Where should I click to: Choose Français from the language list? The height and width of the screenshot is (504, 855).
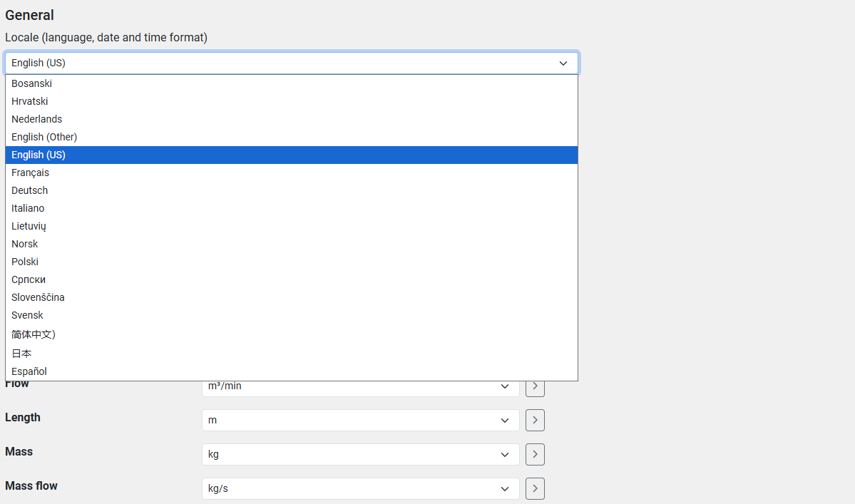click(30, 173)
